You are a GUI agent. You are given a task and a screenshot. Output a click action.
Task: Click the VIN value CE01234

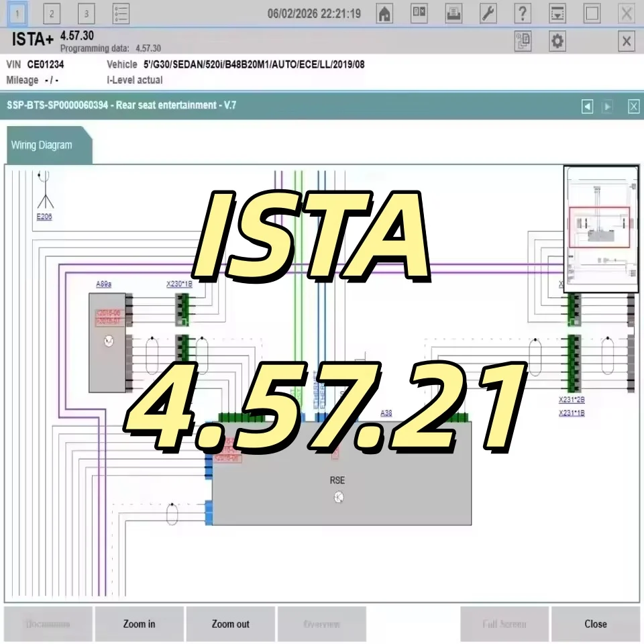click(x=46, y=64)
